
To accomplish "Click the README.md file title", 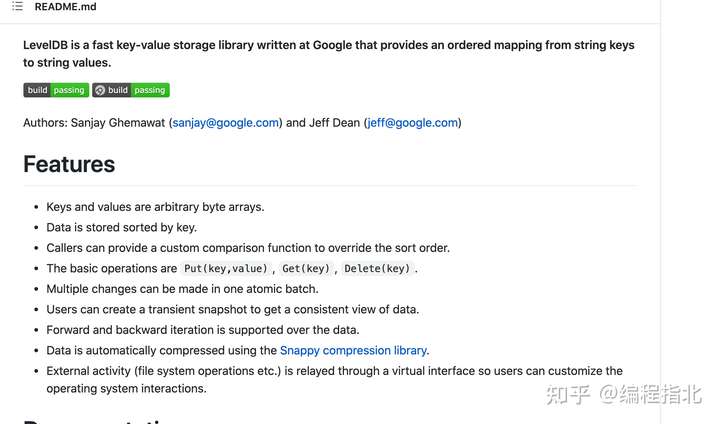I will [x=66, y=7].
